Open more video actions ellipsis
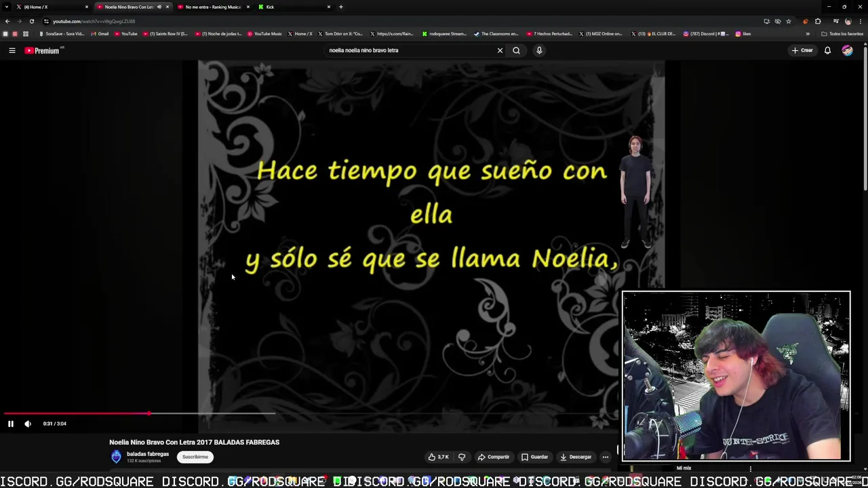Screen dimensions: 868x488 point(606,457)
